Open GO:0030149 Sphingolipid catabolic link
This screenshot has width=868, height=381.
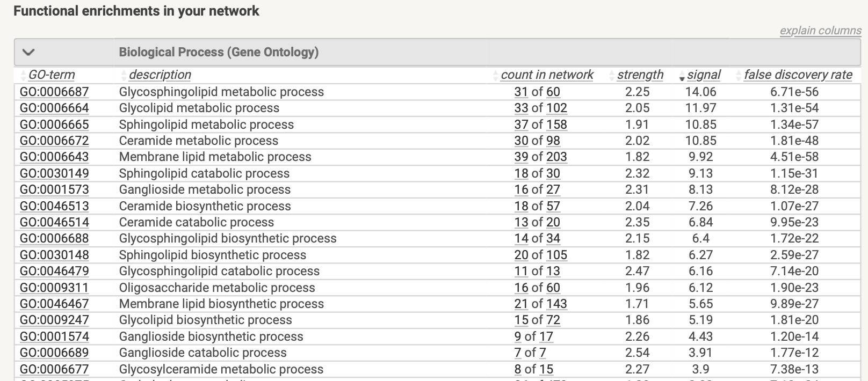click(54, 173)
